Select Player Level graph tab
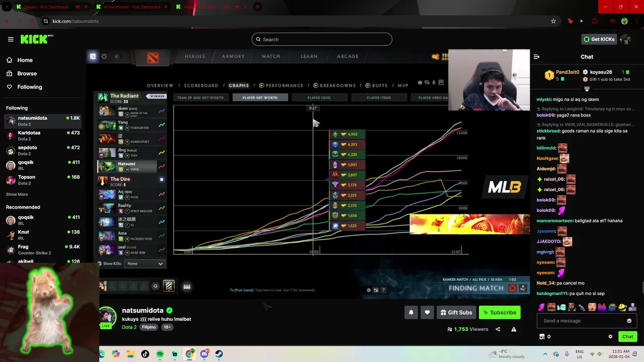 (319, 98)
